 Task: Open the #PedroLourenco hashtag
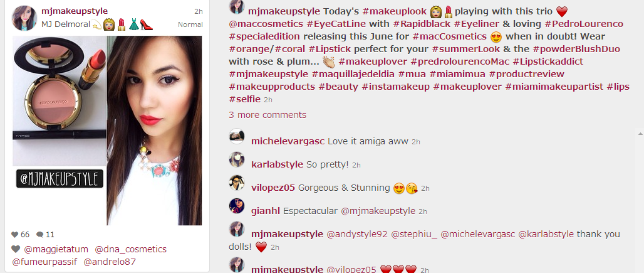tap(584, 24)
